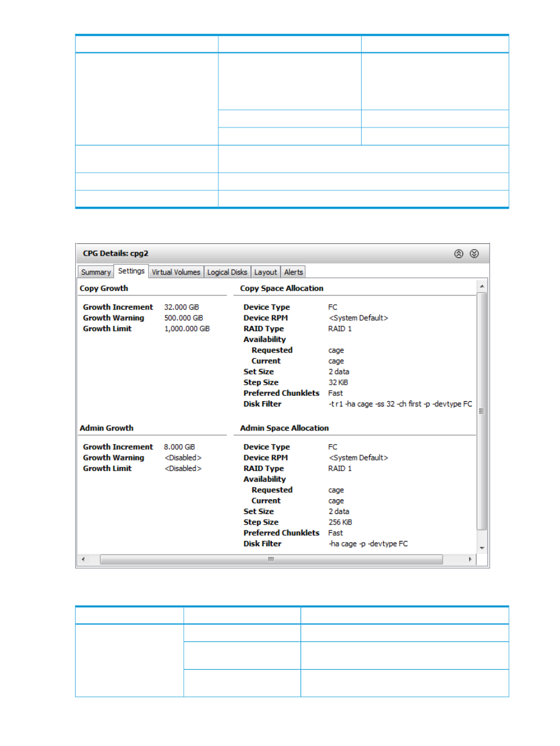Select the 32.000 GiB growth increment value
The image size is (560, 746).
tap(181, 307)
